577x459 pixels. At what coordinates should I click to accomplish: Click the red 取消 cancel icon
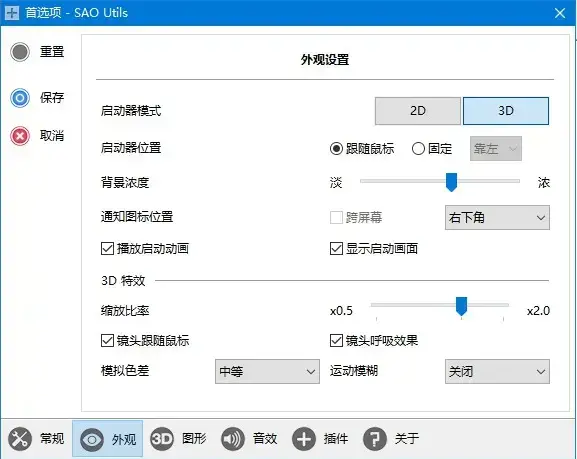coord(20,136)
